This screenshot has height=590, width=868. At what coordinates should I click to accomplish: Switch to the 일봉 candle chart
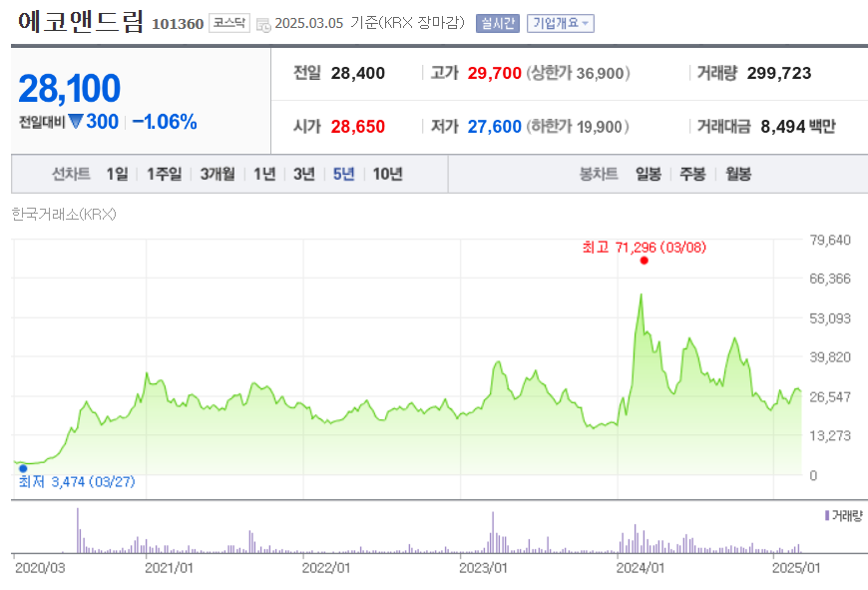649,174
